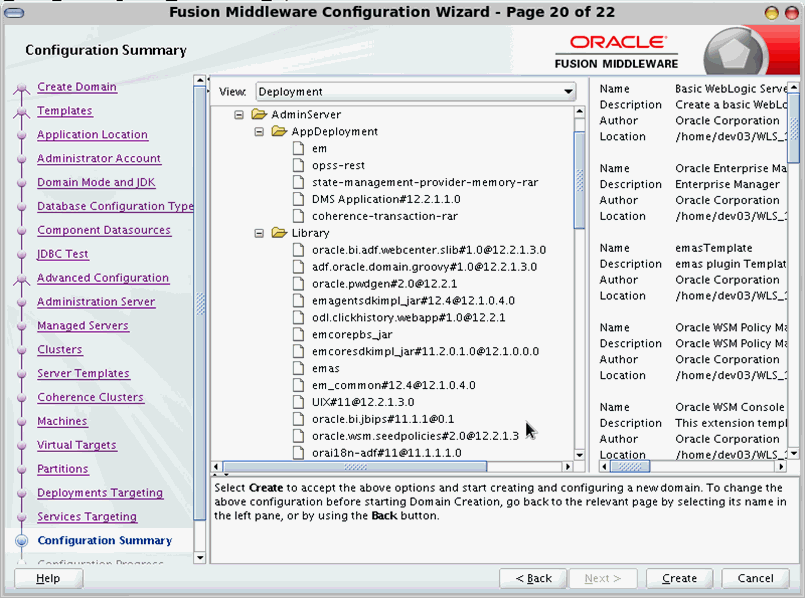This screenshot has width=805, height=598.
Task: Open the Database Configuration Type step
Action: pyautogui.click(x=115, y=206)
